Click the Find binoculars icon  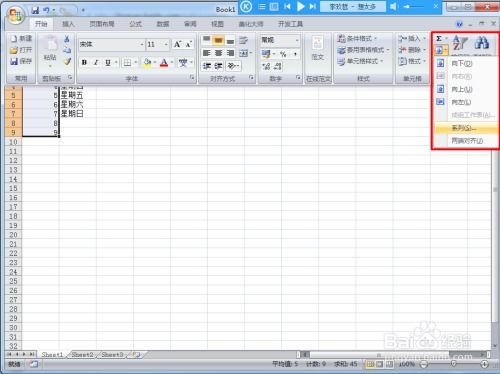[x=482, y=43]
